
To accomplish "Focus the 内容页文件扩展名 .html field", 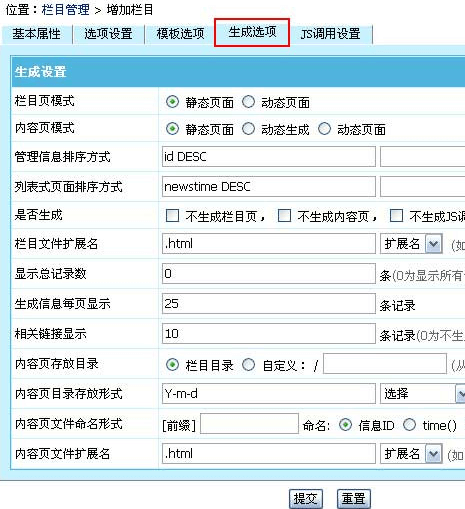I will tap(269, 454).
